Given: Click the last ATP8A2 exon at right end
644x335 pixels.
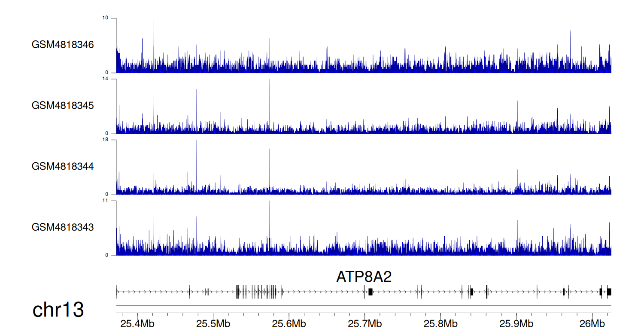Looking at the screenshot, I should tap(609, 292).
